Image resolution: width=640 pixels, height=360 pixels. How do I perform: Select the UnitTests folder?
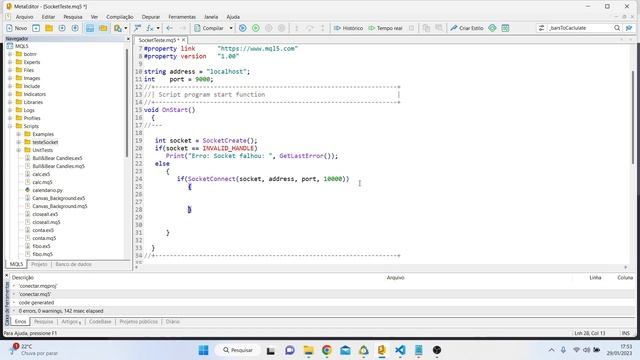[42, 150]
